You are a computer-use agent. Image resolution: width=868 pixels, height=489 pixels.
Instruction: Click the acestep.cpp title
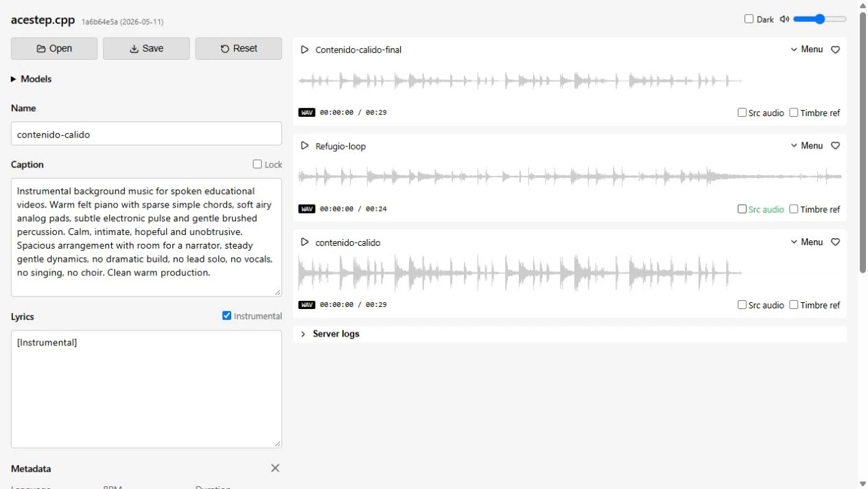43,20
